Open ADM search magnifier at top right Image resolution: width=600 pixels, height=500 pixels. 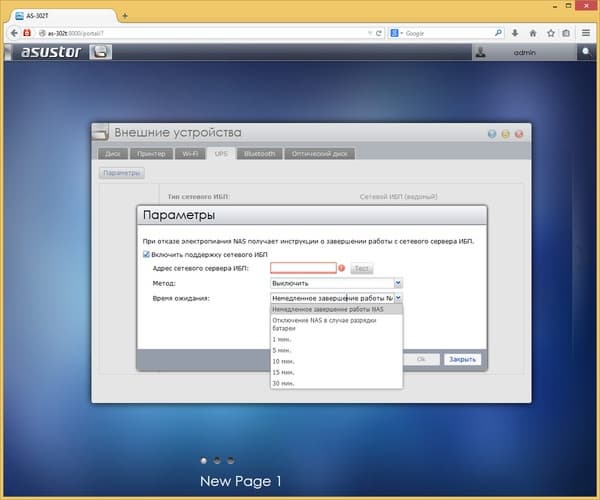tap(586, 52)
